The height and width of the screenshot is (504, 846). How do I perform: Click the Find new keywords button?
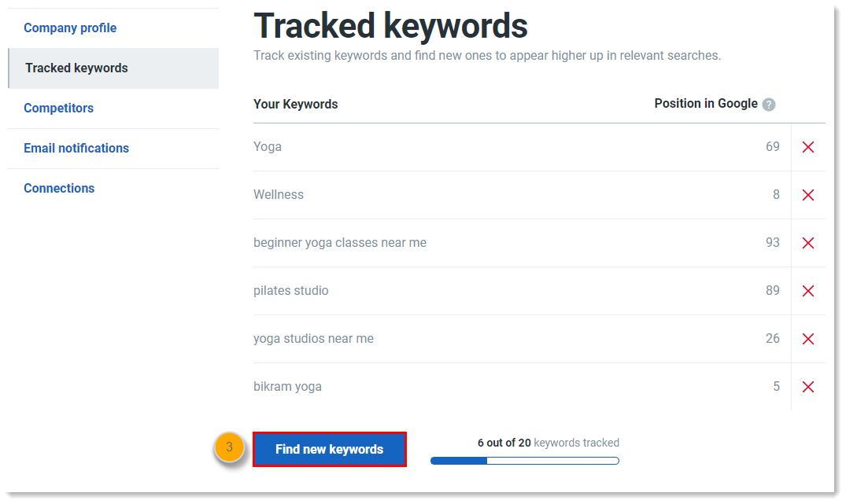[x=330, y=449]
